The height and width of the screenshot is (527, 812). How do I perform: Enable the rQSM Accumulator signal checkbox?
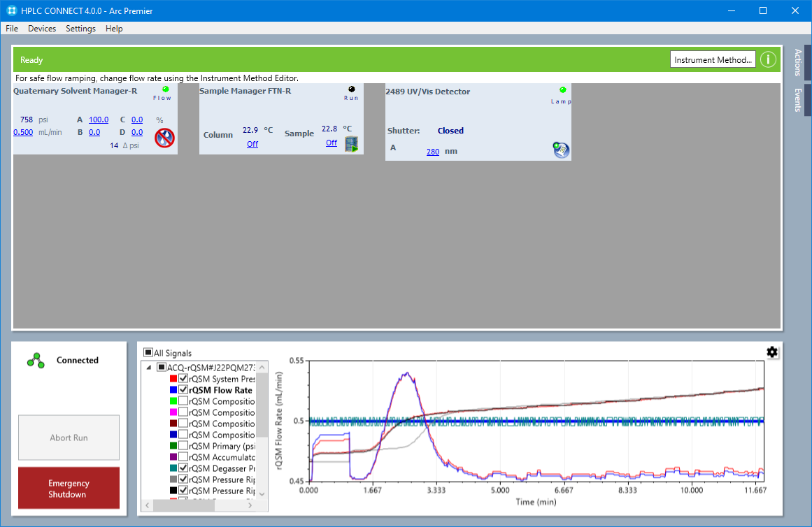[183, 457]
